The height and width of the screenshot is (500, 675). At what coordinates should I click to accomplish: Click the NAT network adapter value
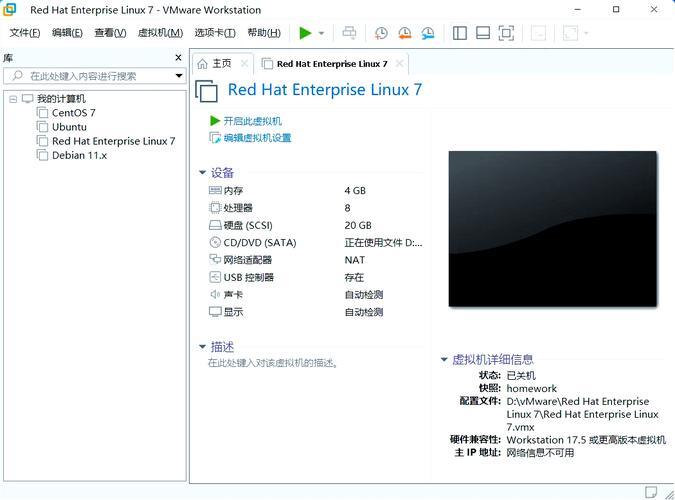(355, 260)
